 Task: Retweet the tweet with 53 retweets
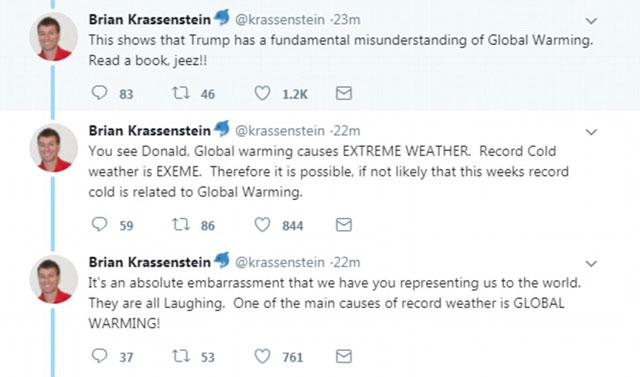tap(180, 356)
